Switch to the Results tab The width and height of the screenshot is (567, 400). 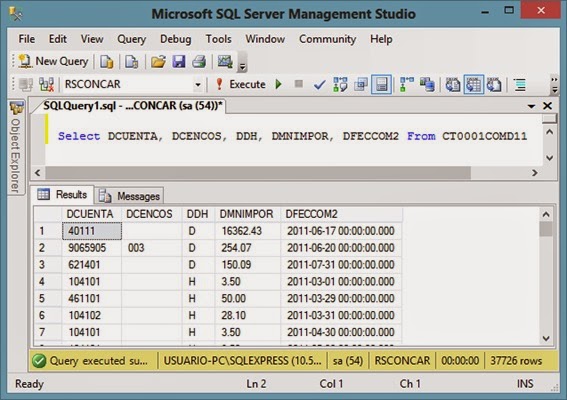point(63,194)
